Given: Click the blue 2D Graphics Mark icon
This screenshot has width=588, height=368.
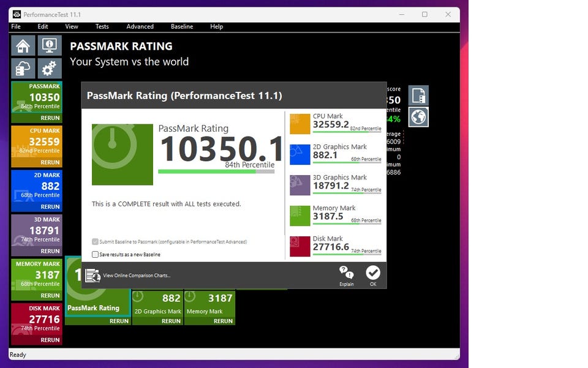Looking at the screenshot, I should (x=300, y=154).
